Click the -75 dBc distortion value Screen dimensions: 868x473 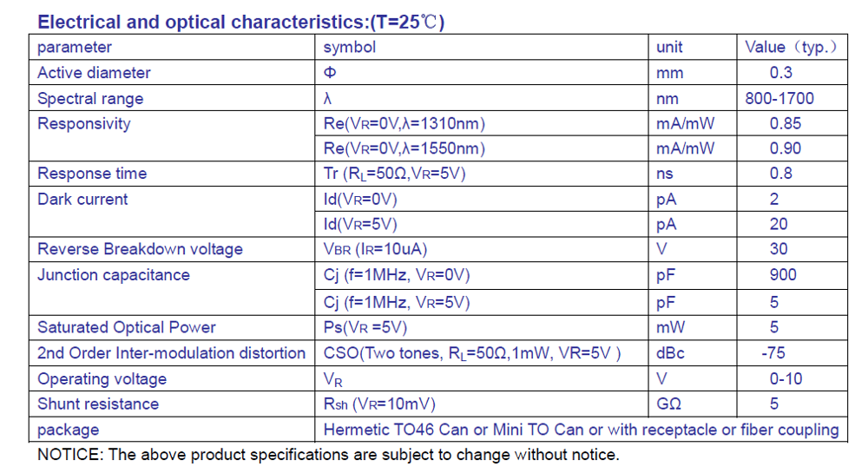pos(773,353)
